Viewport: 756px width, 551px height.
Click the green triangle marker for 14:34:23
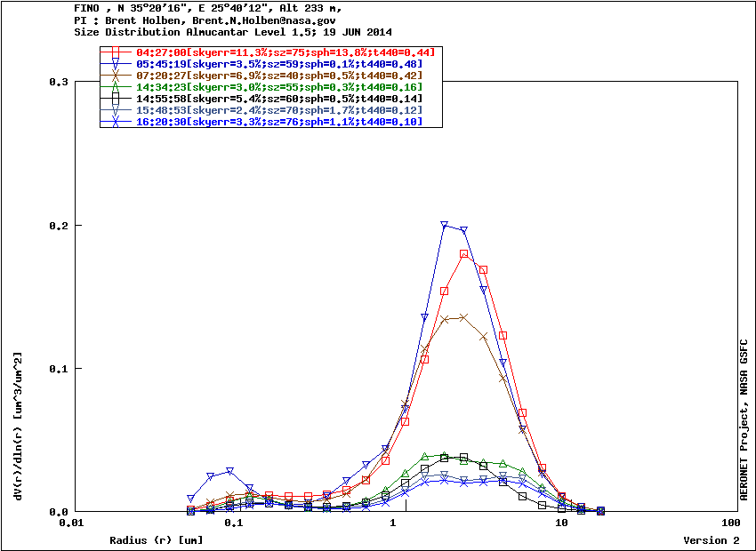coord(116,88)
